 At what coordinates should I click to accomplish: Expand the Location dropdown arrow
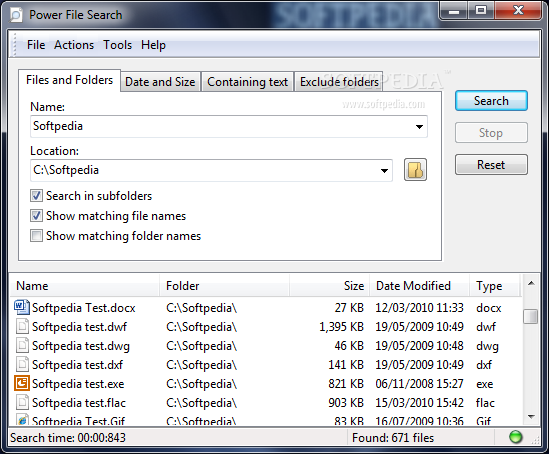click(384, 170)
